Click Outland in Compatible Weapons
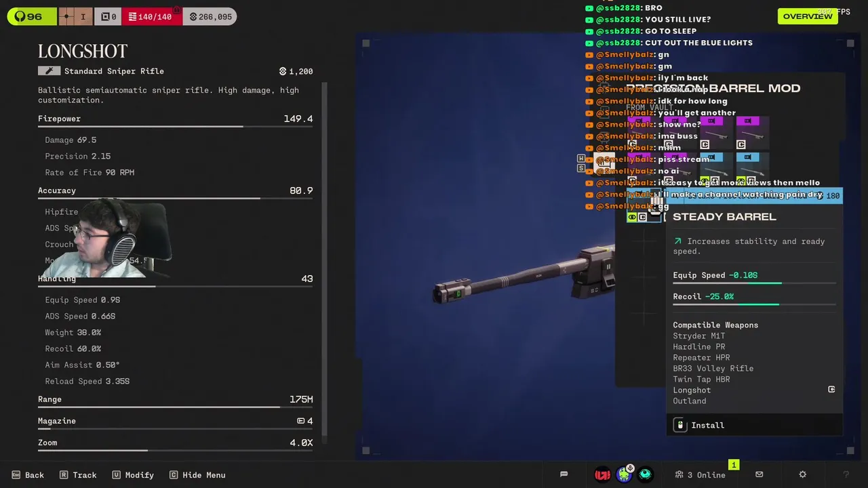Screen dimensions: 868x488 click(690, 401)
